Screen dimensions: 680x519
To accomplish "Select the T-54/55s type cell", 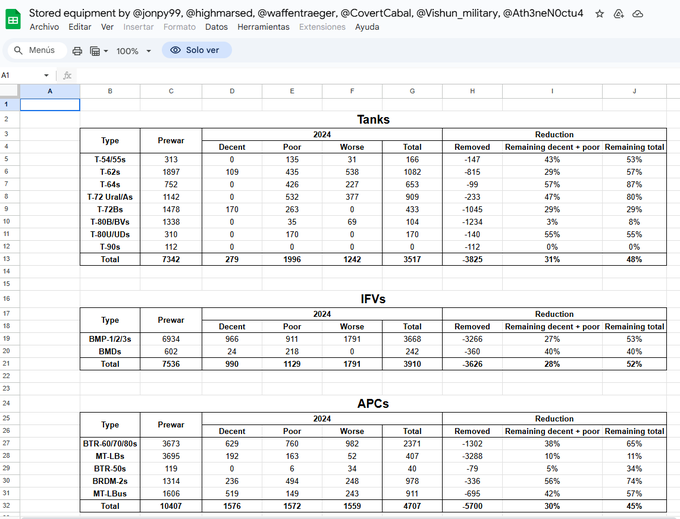I will pyautogui.click(x=110, y=160).
